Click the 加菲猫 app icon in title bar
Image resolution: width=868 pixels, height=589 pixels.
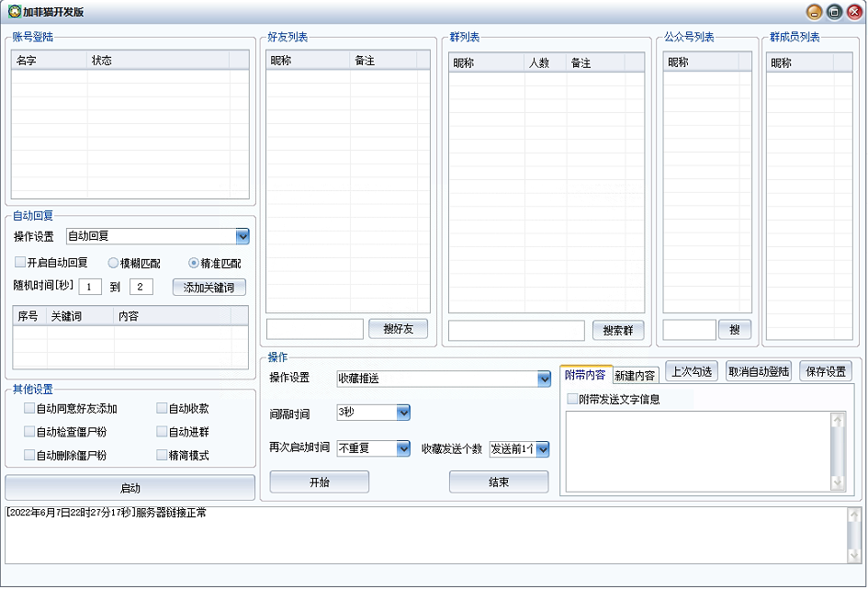pyautogui.click(x=15, y=12)
